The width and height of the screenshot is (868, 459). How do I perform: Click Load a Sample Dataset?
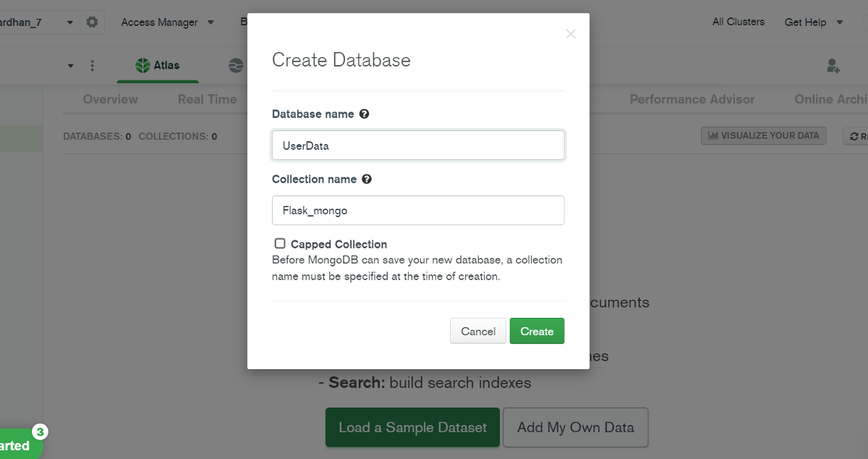click(412, 427)
